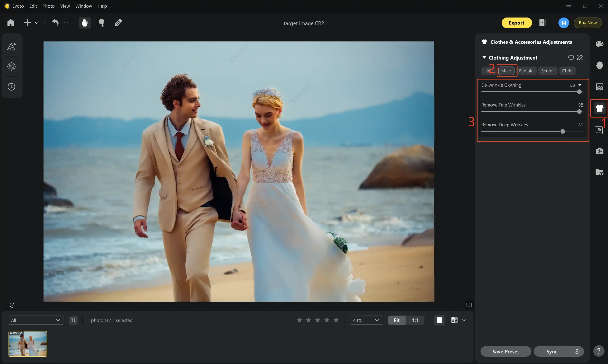Rate the photo three stars

coord(318,320)
